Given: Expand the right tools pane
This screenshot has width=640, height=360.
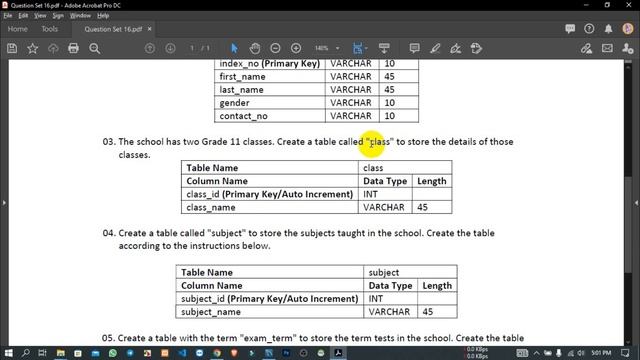Looking at the screenshot, I should pos(636,202).
